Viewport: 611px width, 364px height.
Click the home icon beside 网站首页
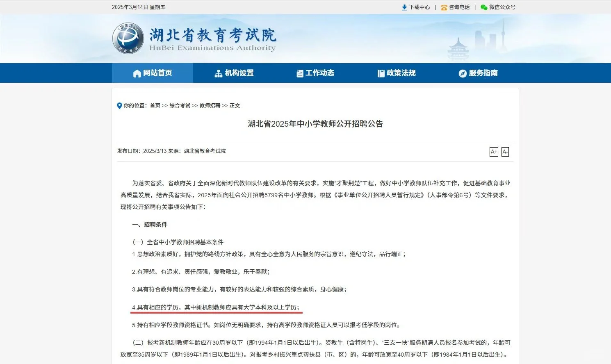137,73
